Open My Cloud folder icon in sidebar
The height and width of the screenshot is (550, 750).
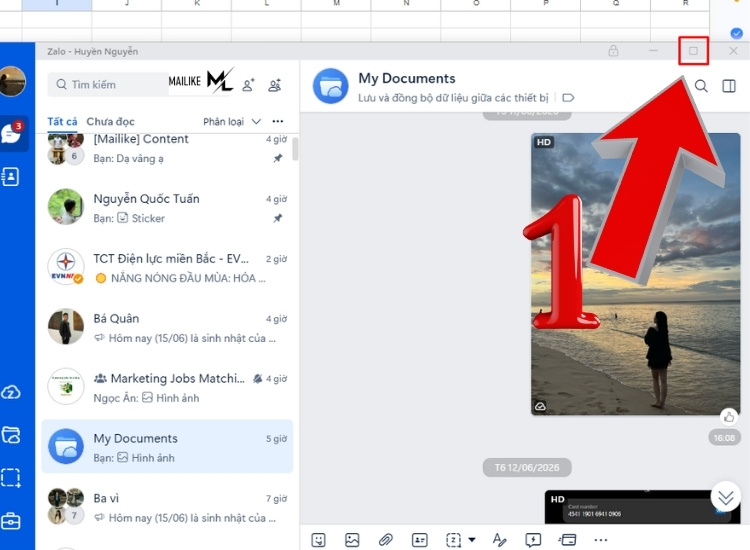[x=11, y=435]
